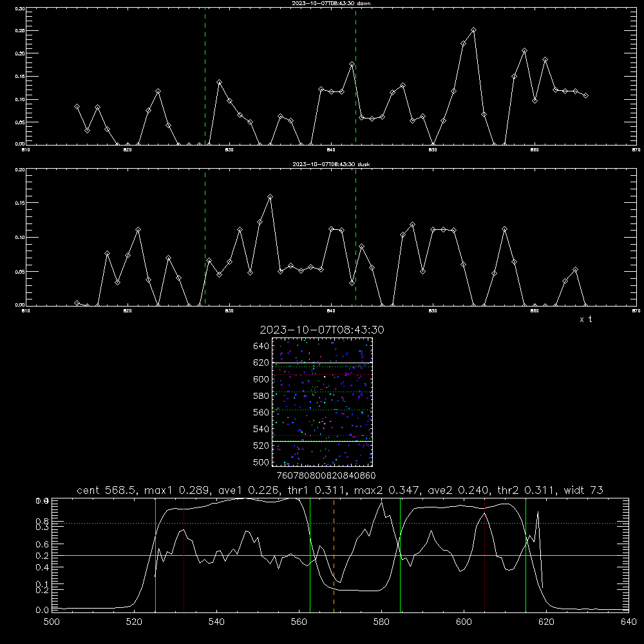This screenshot has width=644, height=644.
Task: Click dusk plot x-axis label 820
Action: click(128, 311)
